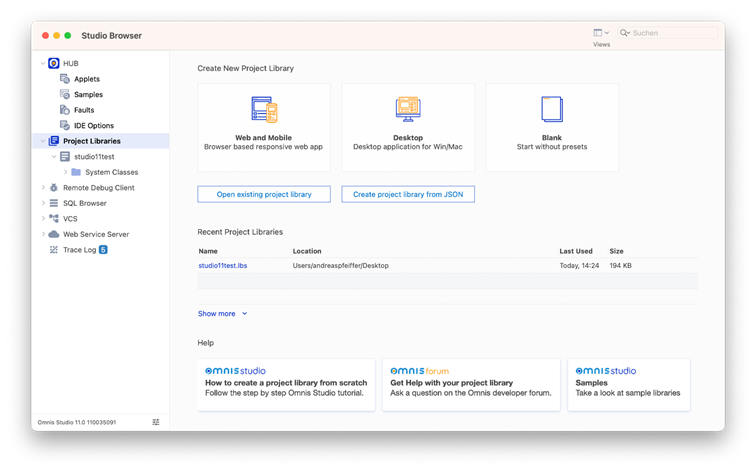Expand the System Classes folder
Image resolution: width=756 pixels, height=472 pixels.
[x=66, y=172]
